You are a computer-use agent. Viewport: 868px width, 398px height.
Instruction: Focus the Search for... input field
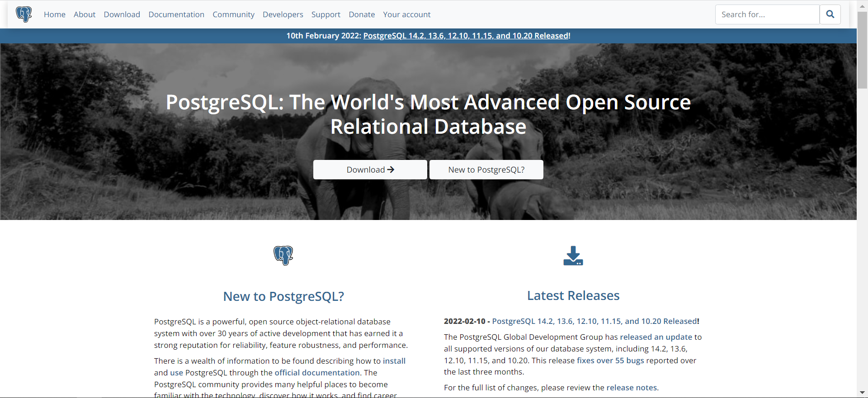click(767, 14)
